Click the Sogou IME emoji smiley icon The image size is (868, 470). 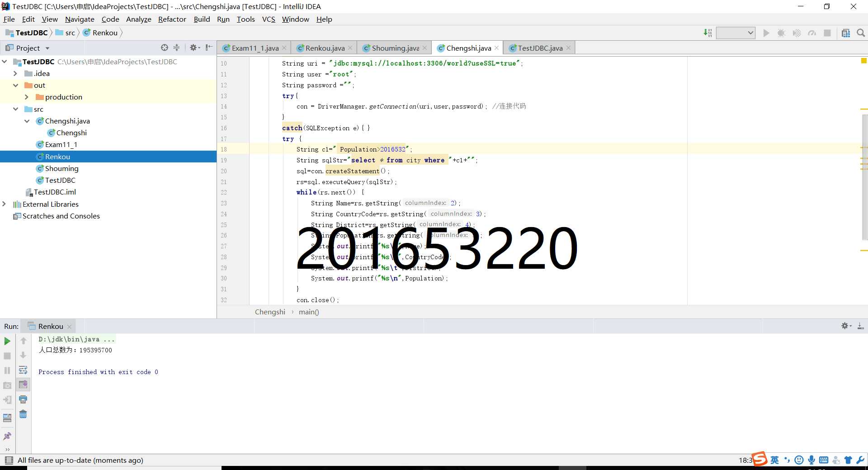pos(799,460)
